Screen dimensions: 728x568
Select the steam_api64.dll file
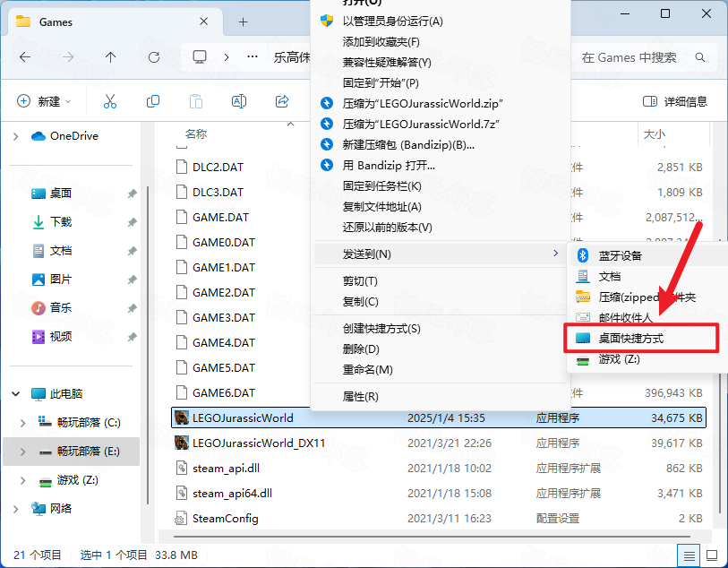(x=232, y=494)
